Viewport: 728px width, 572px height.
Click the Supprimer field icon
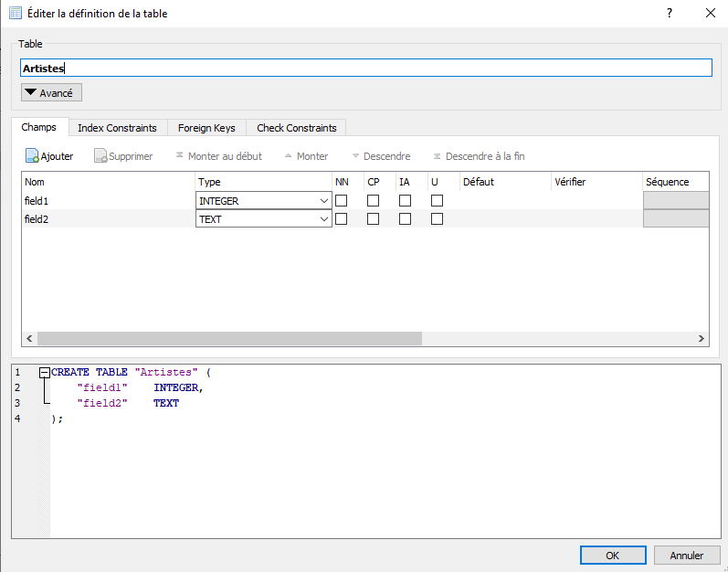(x=100, y=156)
